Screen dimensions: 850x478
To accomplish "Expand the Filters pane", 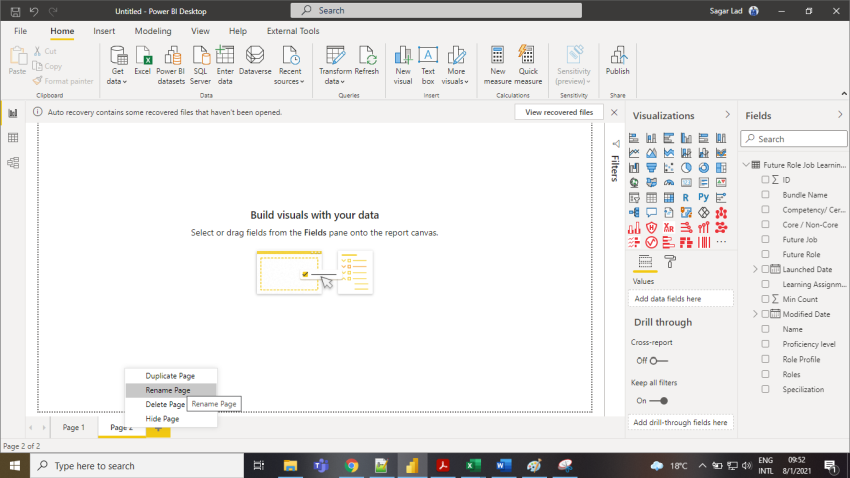I will [x=616, y=144].
